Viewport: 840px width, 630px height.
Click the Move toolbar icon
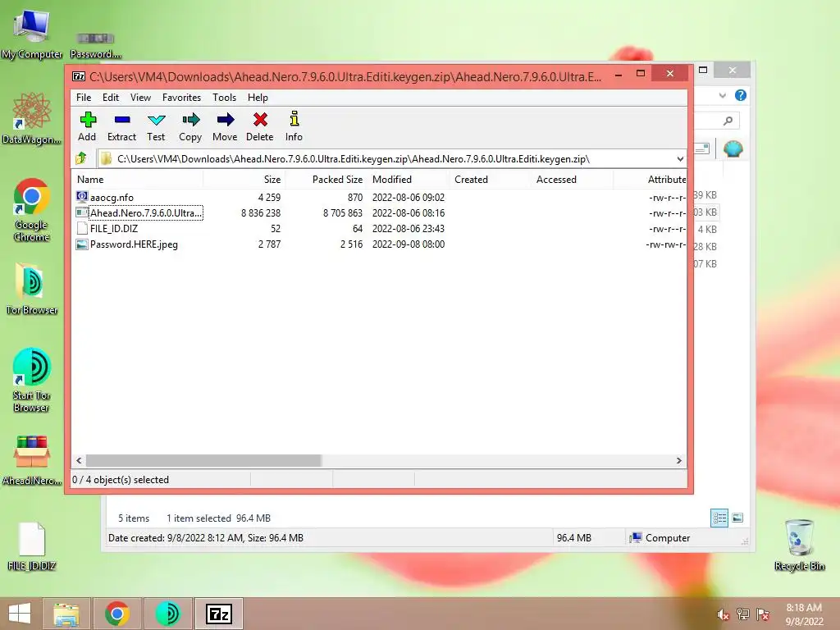225,126
